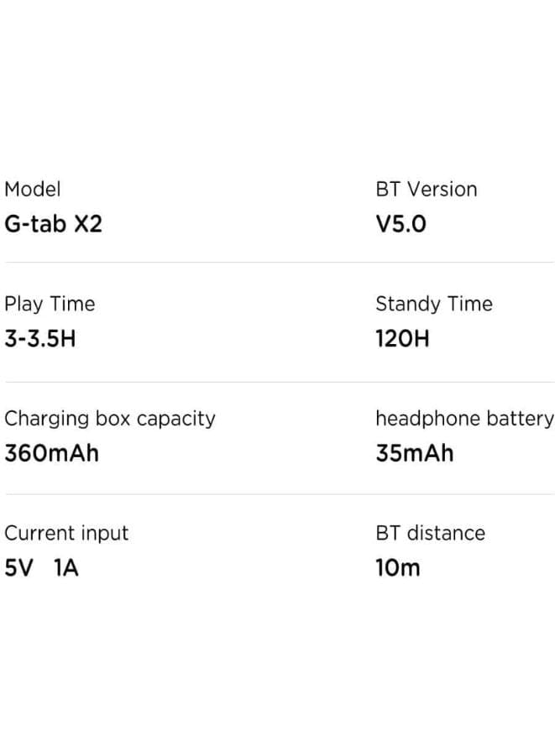Click the Charging box capacity label
The height and width of the screenshot is (756, 555).
tap(109, 419)
